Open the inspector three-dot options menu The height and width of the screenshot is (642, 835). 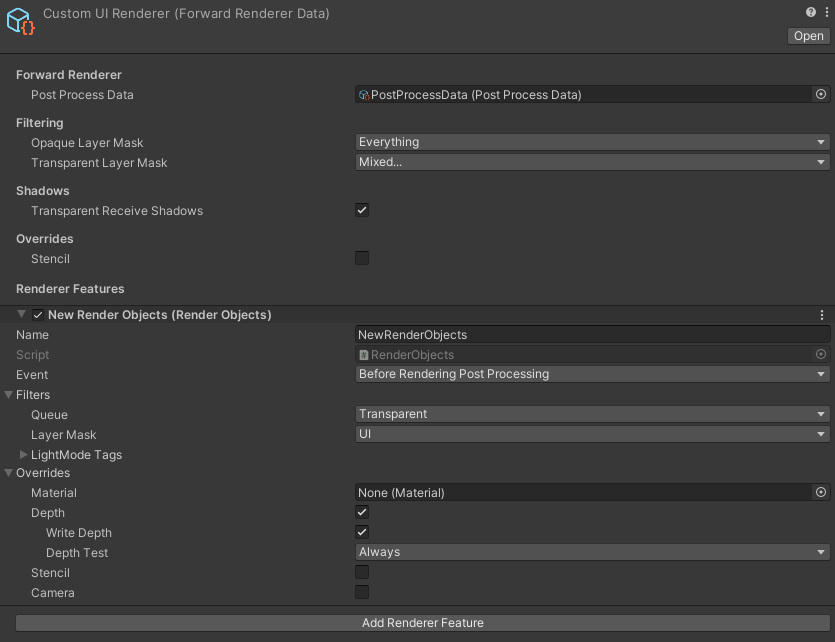824,13
